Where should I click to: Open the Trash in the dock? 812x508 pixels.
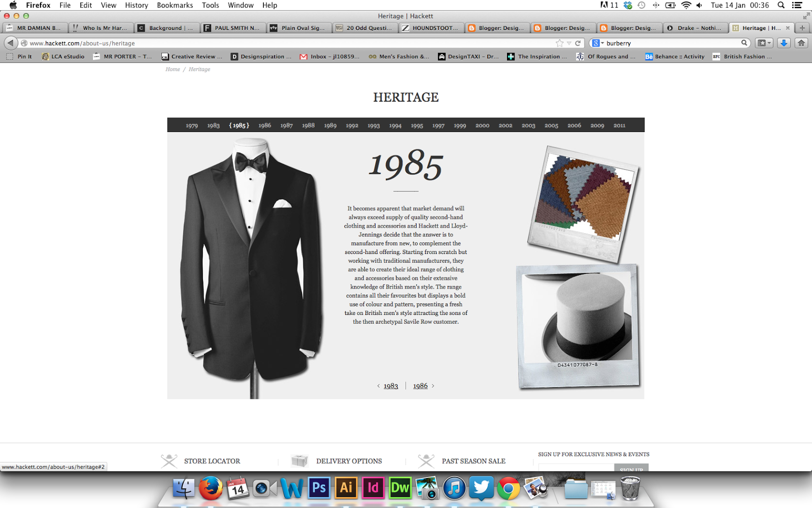pyautogui.click(x=630, y=489)
